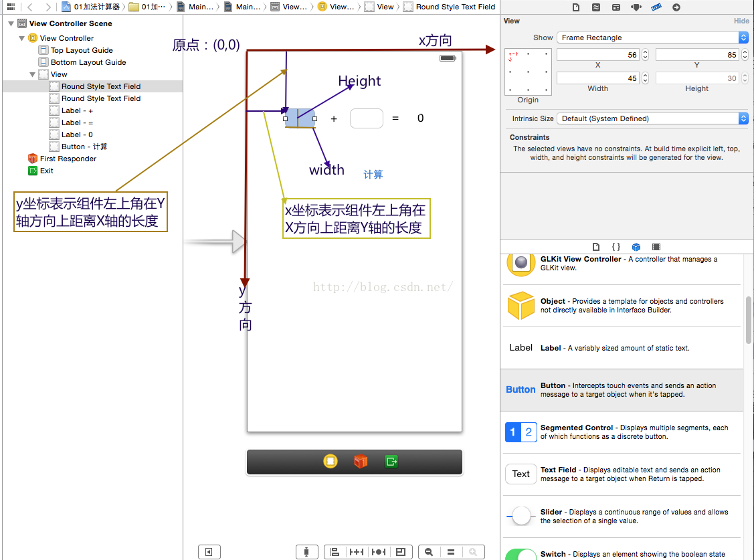The width and height of the screenshot is (754, 560).
Task: Click the Exit icon in scene dock
Action: [391, 462]
